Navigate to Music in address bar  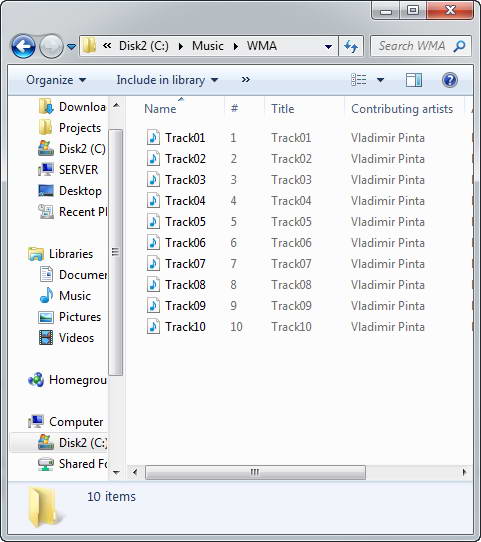pos(208,46)
